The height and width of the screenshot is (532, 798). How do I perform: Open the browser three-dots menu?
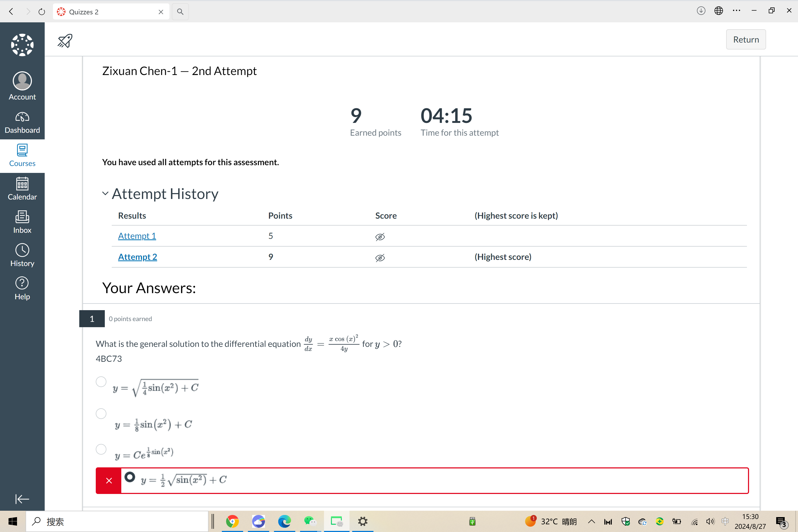736,11
